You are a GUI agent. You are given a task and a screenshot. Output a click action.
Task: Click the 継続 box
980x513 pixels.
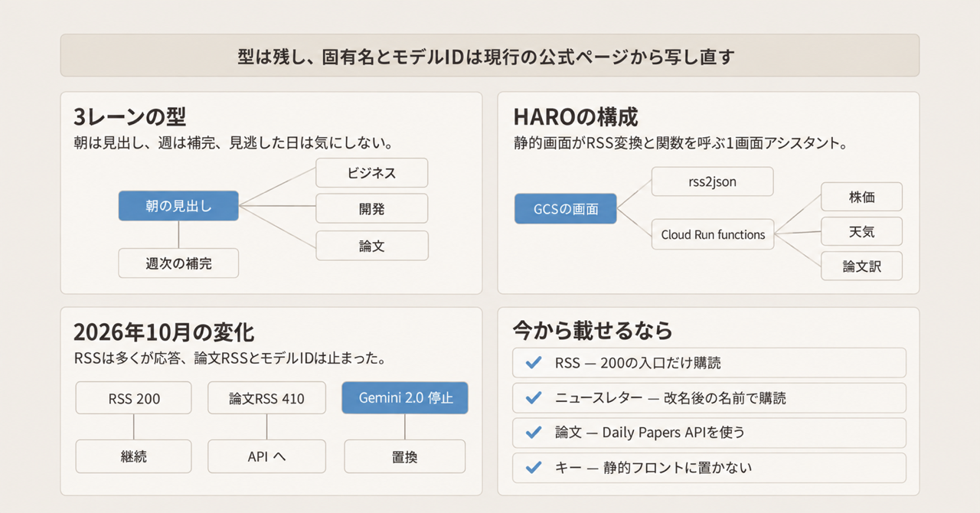point(134,456)
